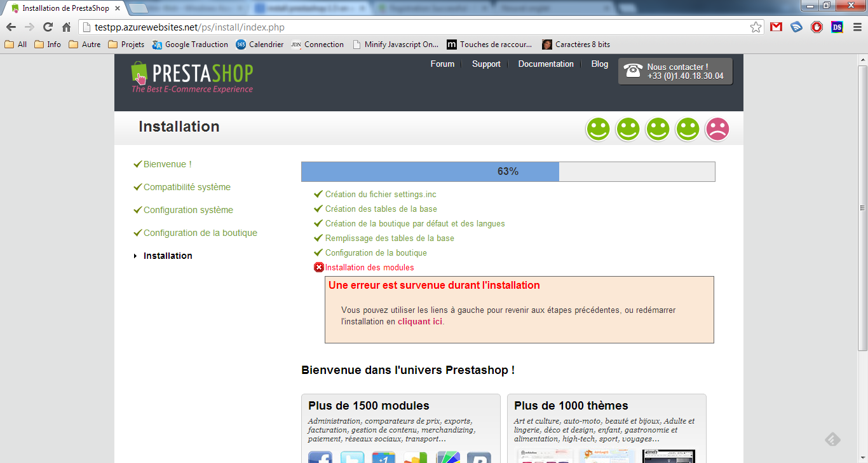The image size is (868, 463).
Task: Click the dark theme preview thumbnail
Action: [x=668, y=457]
